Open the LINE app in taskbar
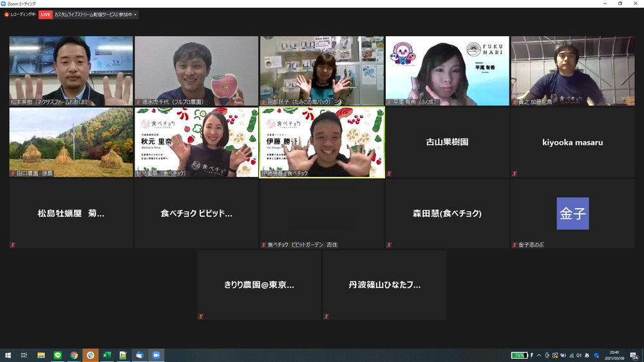 coord(57,355)
